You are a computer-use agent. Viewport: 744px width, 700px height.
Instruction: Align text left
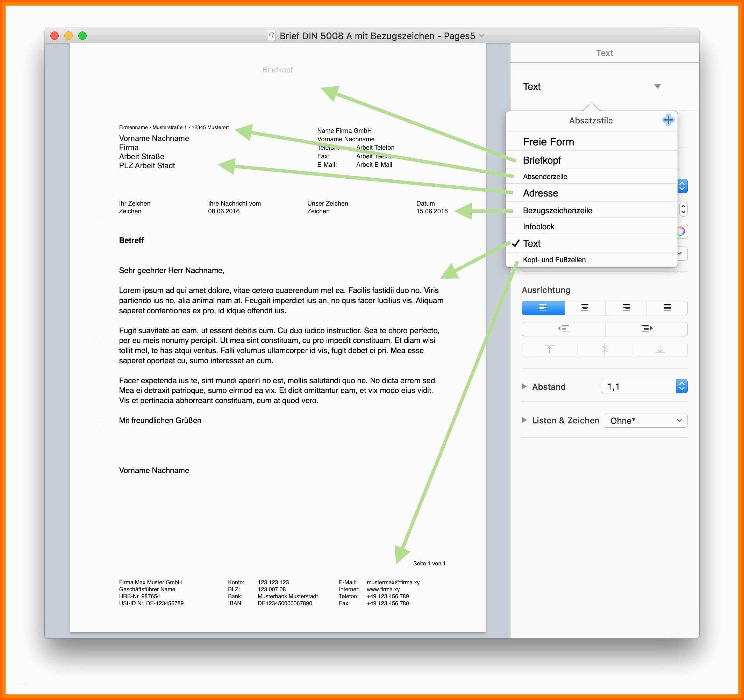[x=543, y=308]
